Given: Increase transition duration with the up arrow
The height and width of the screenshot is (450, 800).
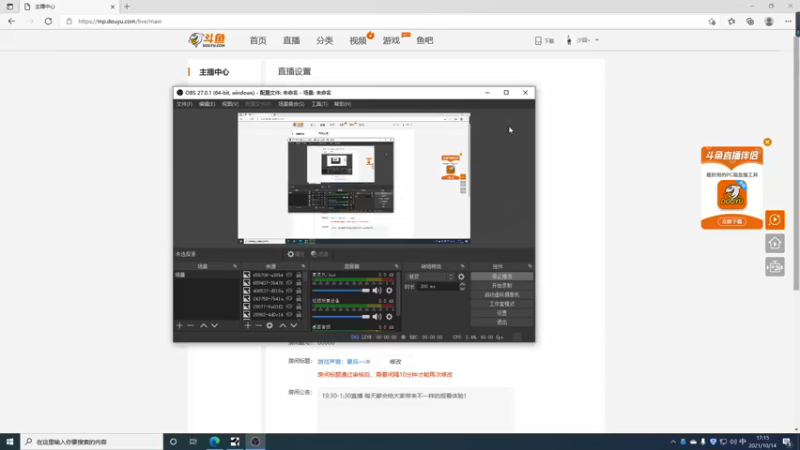Looking at the screenshot, I should click(462, 284).
